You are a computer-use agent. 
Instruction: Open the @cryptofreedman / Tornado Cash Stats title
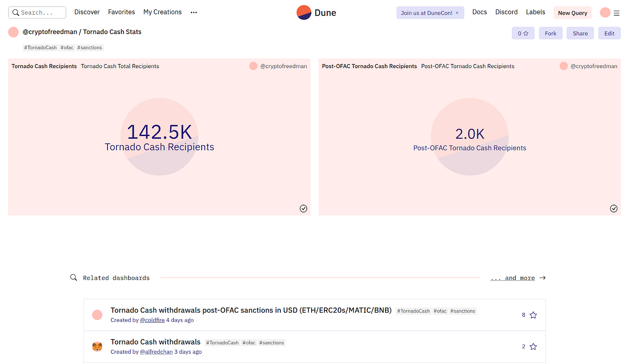(x=82, y=32)
